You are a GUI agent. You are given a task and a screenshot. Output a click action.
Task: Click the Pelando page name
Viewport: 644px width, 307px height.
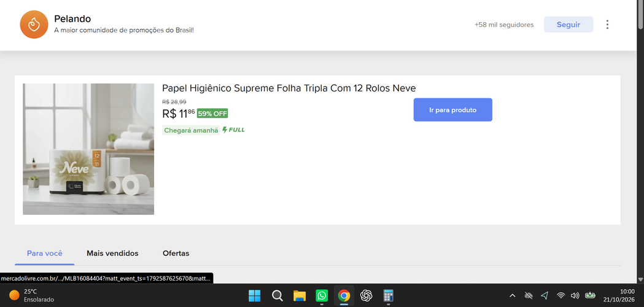(72, 18)
